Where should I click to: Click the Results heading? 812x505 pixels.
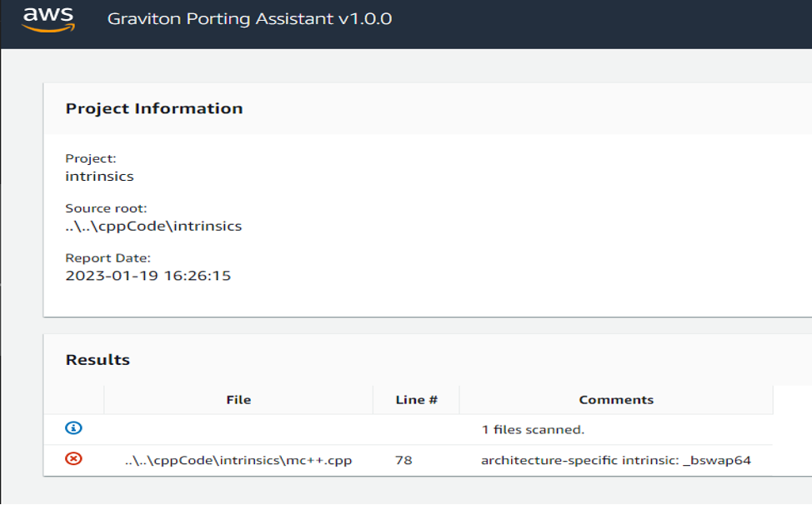click(x=98, y=360)
